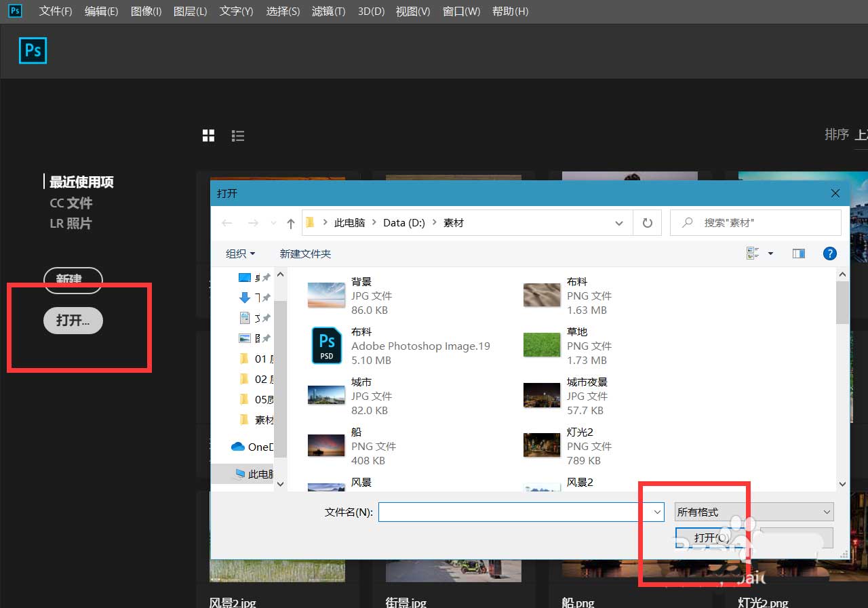868x608 pixels.
Task: Click Data (D:) in the address path
Action: (403, 223)
